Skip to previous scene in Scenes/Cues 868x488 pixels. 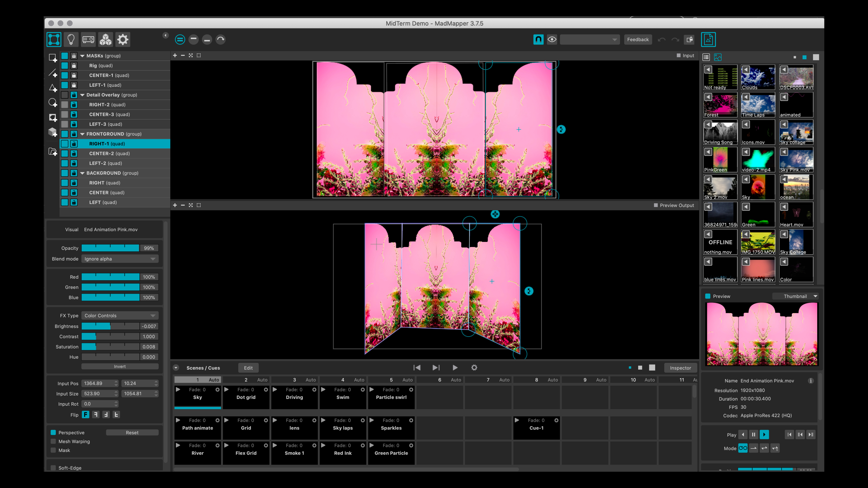417,367
